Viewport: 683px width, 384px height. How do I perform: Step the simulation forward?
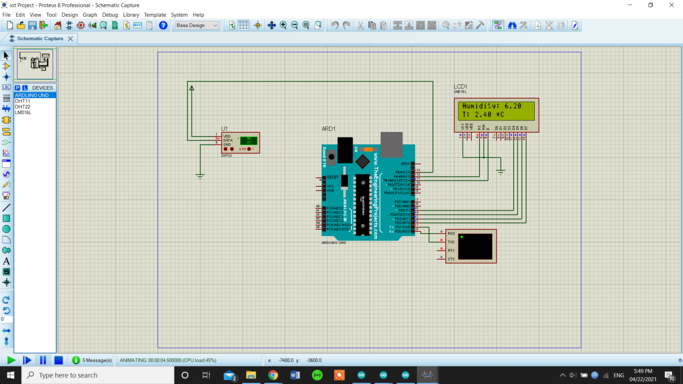pyautogui.click(x=27, y=360)
